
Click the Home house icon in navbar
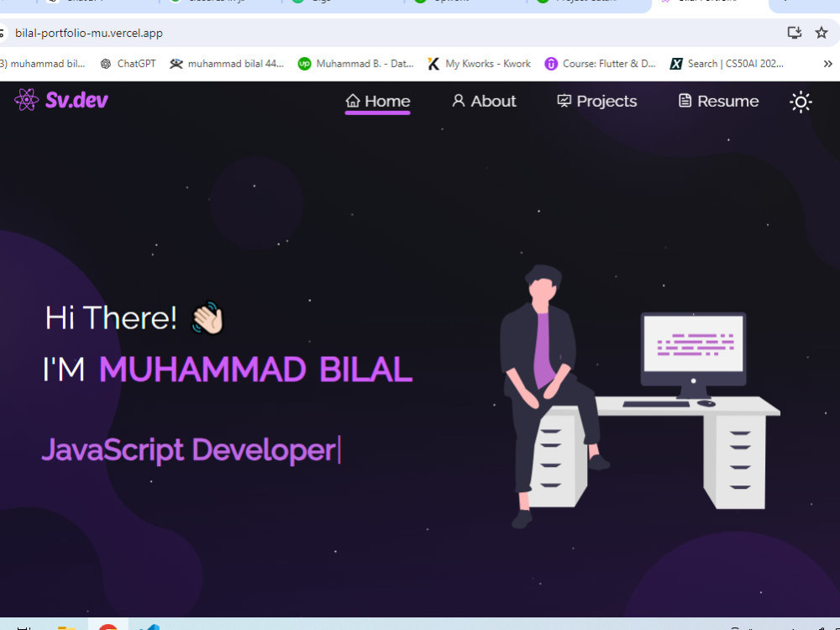(353, 100)
